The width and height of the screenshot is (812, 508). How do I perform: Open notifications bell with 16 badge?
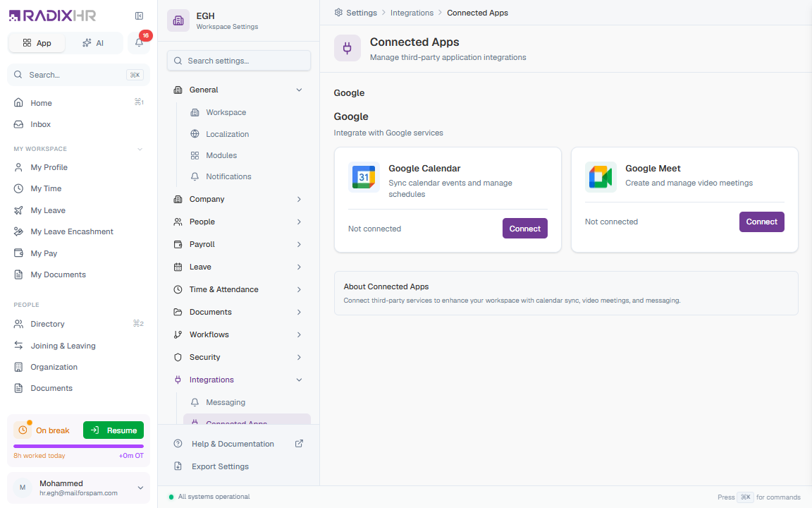(x=139, y=42)
